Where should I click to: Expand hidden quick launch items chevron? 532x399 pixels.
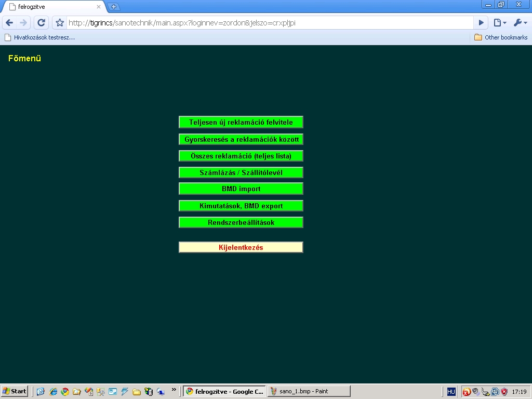174,390
